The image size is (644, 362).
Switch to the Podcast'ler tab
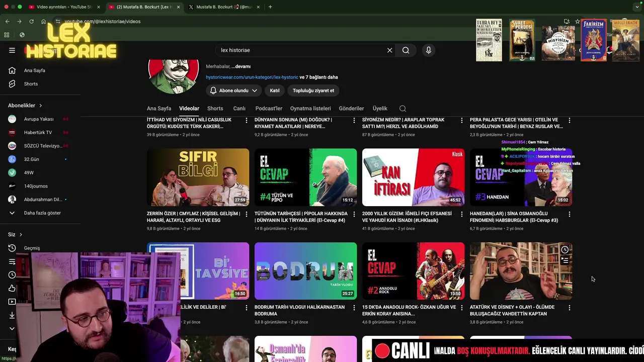click(269, 109)
